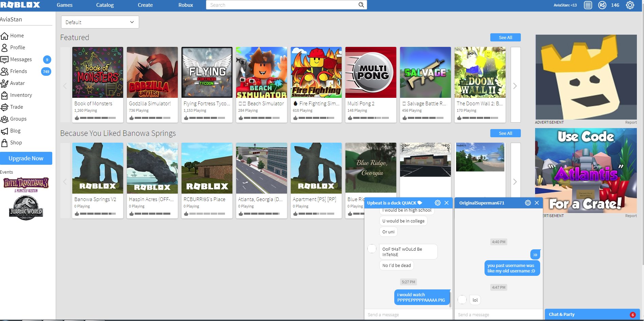Click See All for Featured games
644x321 pixels.
point(505,37)
